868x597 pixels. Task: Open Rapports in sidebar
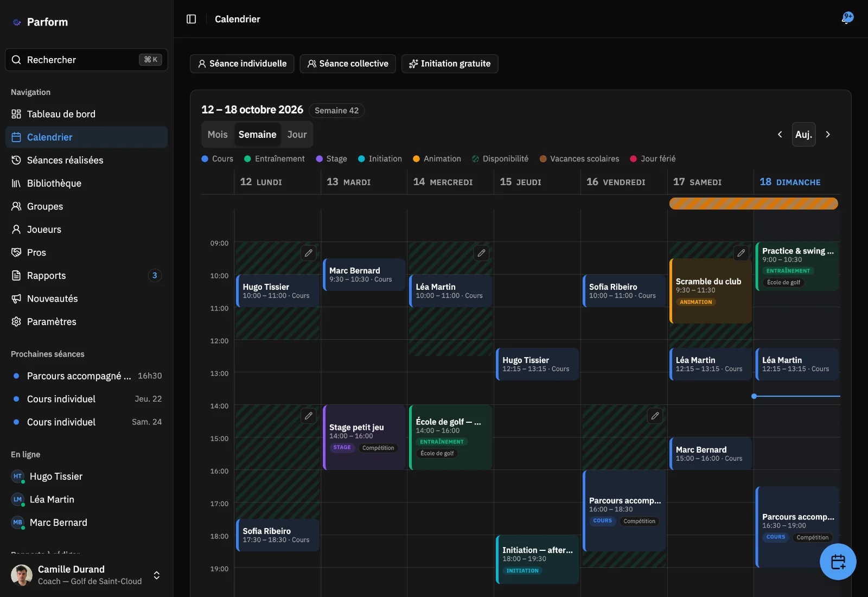(87, 276)
